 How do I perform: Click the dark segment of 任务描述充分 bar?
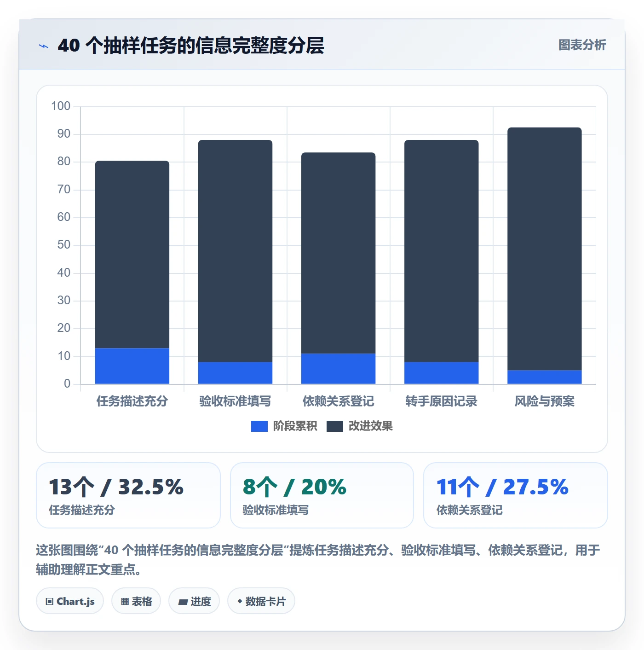(132, 255)
